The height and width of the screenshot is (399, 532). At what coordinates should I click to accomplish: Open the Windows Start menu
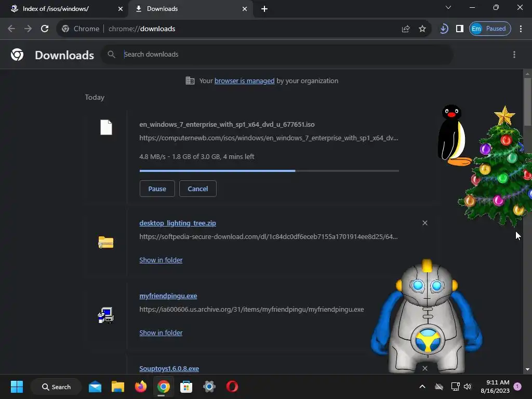[17, 387]
